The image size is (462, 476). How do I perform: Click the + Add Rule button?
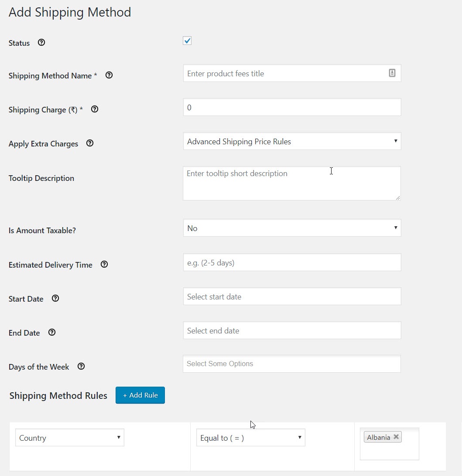click(x=140, y=395)
